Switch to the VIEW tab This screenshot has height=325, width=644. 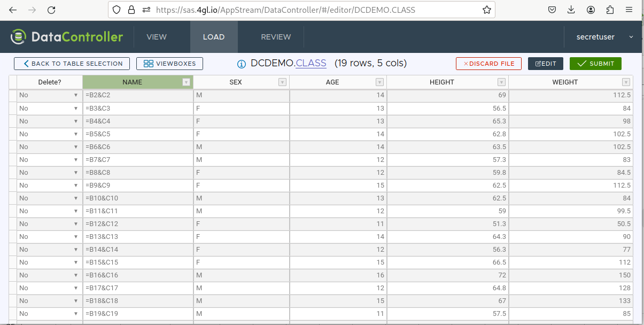point(157,37)
